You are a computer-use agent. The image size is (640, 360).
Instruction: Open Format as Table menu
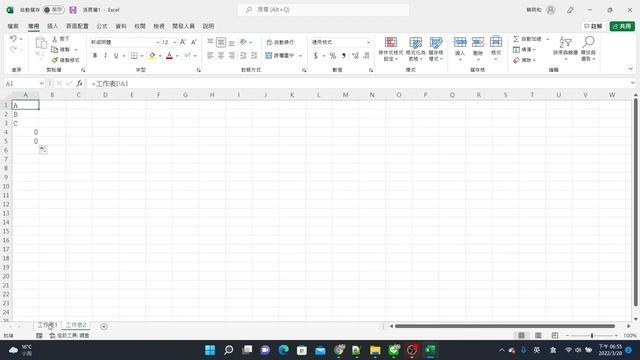(416, 49)
